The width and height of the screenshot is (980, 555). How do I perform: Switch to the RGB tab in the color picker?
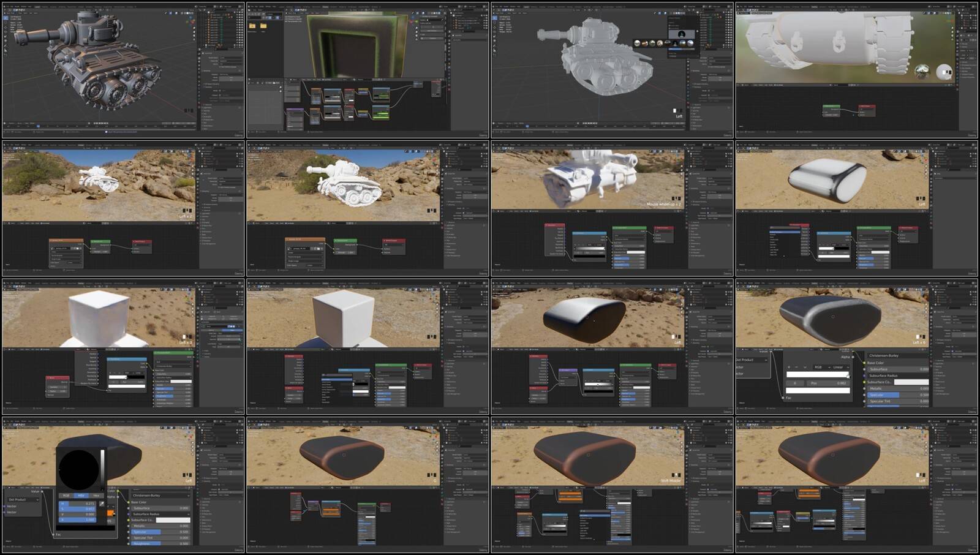click(x=66, y=496)
